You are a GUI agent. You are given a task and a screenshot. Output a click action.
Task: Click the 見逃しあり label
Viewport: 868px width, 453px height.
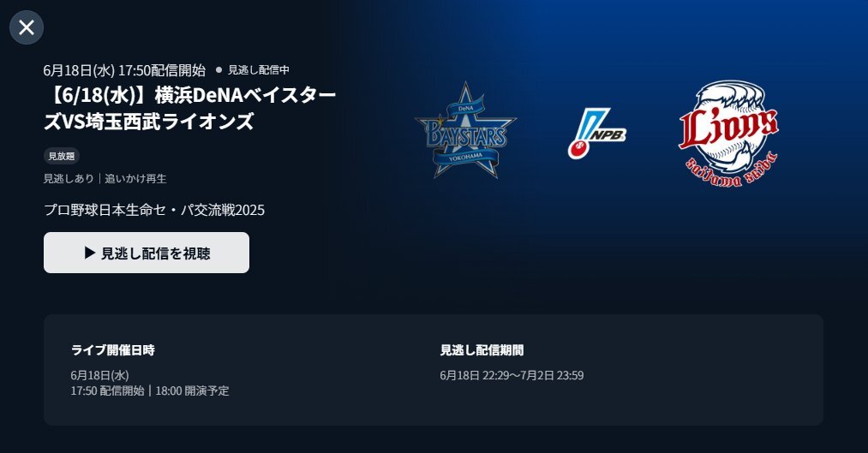coord(69,179)
